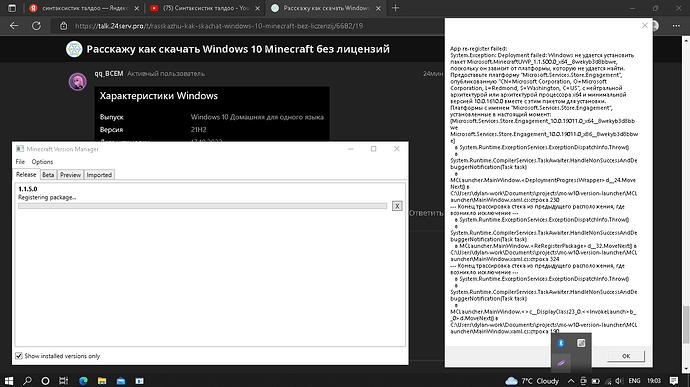690x387 pixels.
Task: Open weather widget showing 7°C Cloudy
Action: [x=532, y=381]
